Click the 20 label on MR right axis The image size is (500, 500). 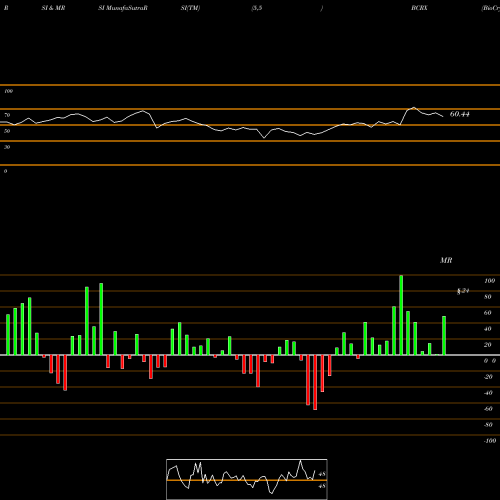(488, 345)
